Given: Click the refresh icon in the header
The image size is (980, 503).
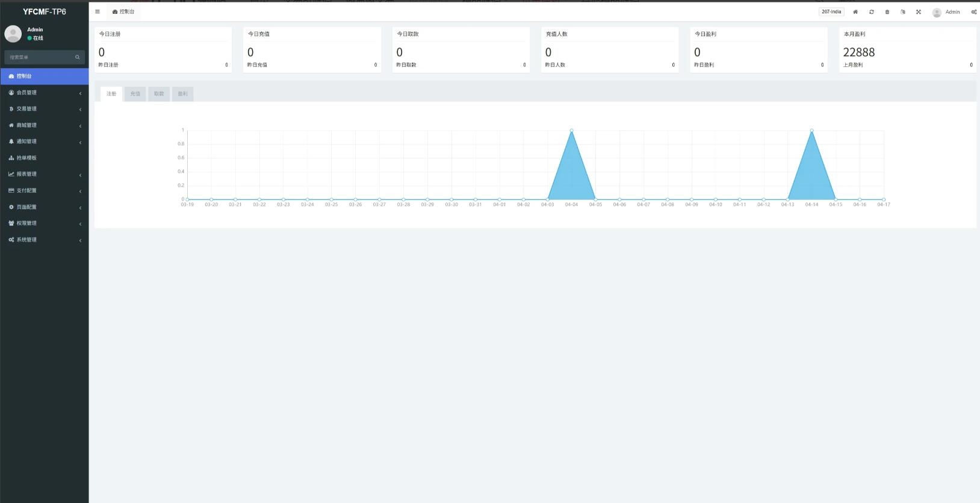Looking at the screenshot, I should pos(871,12).
